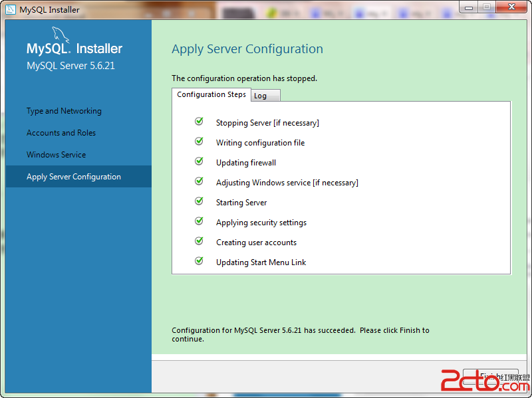This screenshot has height=398, width=532.
Task: Click the MySQL Installer title bar icon
Action: [10, 9]
